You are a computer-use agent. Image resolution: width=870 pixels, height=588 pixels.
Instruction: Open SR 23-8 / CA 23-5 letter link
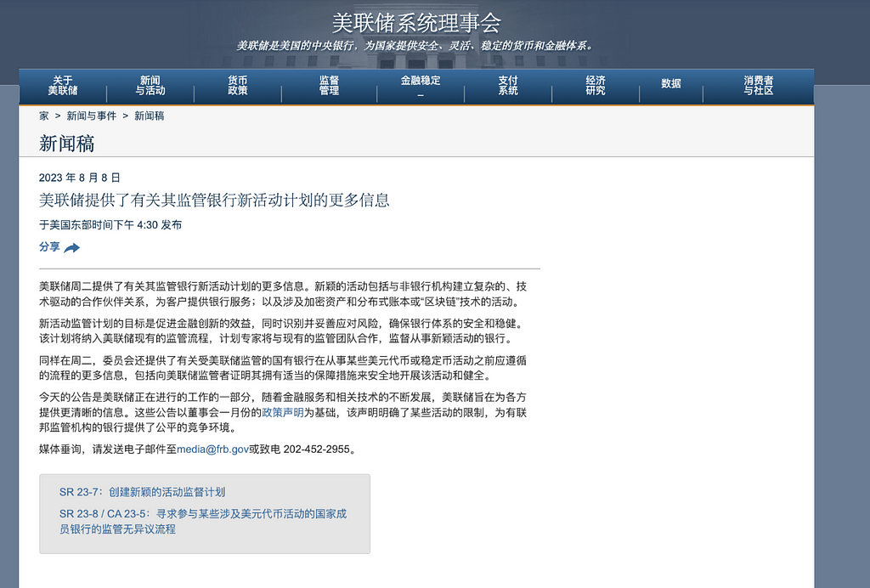(203, 522)
